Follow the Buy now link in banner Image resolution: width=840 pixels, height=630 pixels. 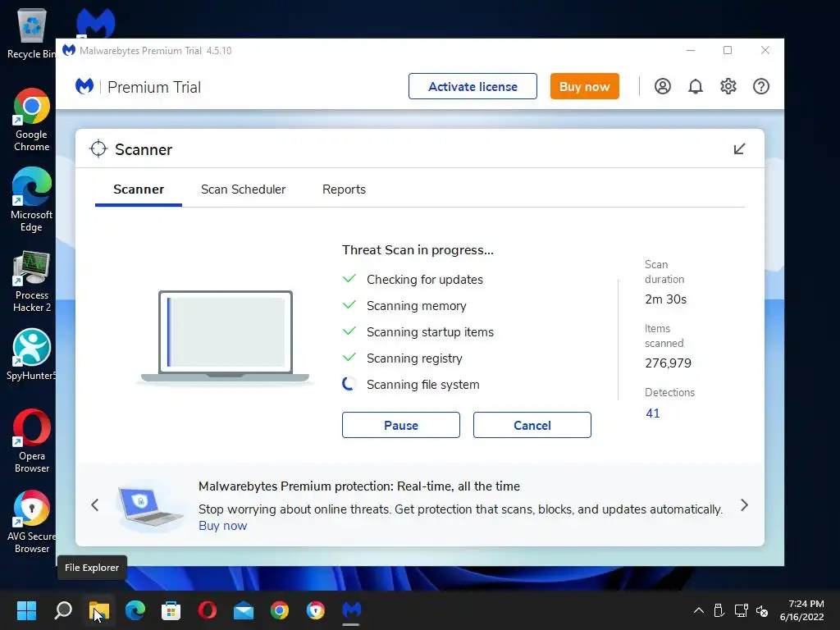coord(223,526)
